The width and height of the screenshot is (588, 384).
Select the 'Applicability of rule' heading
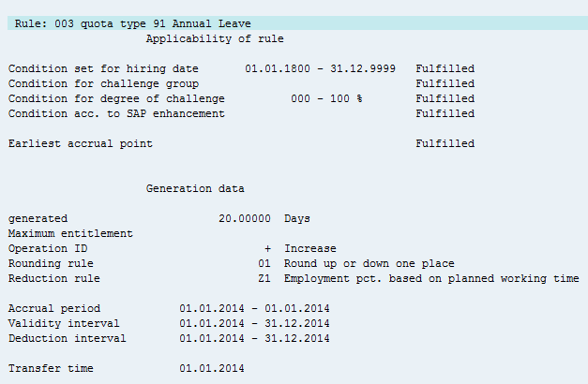coord(215,39)
